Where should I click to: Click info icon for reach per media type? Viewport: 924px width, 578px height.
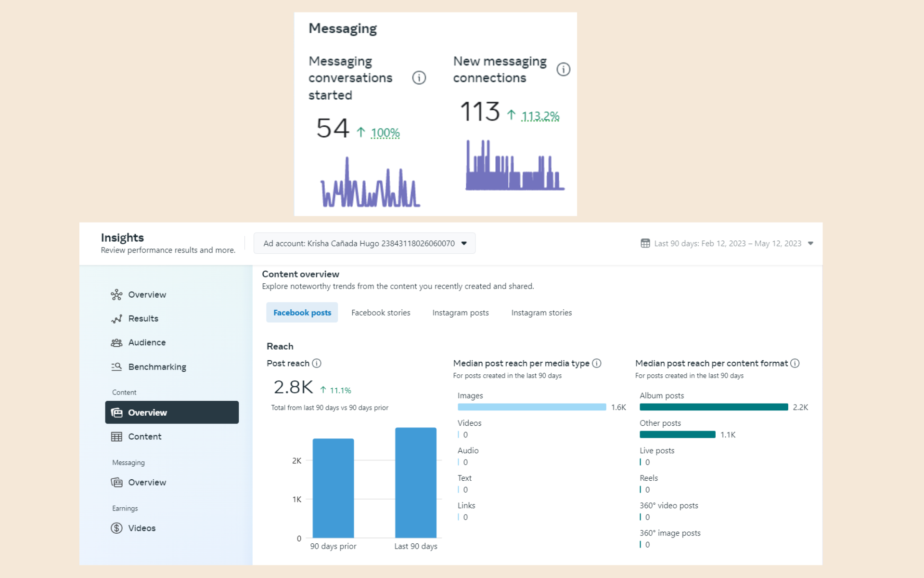tap(597, 363)
